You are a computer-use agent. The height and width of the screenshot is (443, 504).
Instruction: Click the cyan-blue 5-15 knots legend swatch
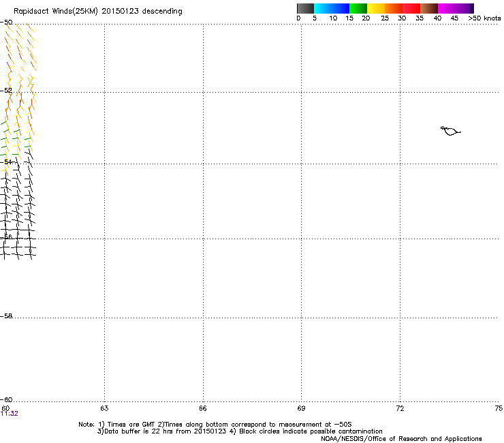[332, 8]
